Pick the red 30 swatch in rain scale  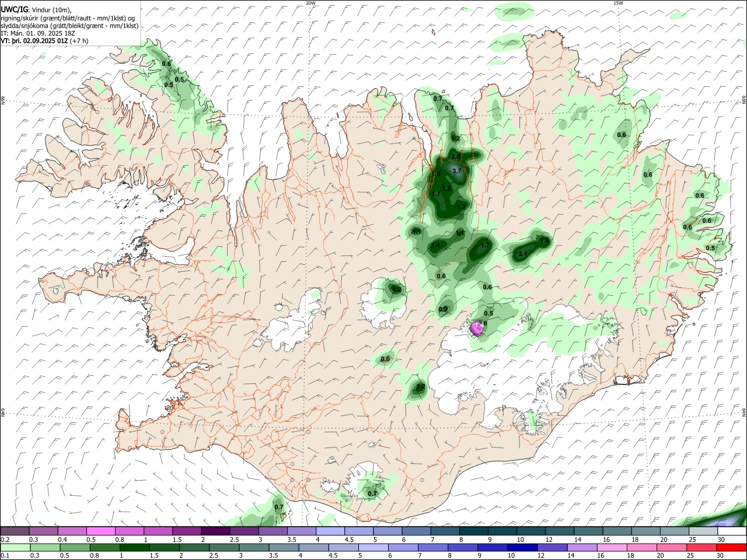[x=732, y=547]
